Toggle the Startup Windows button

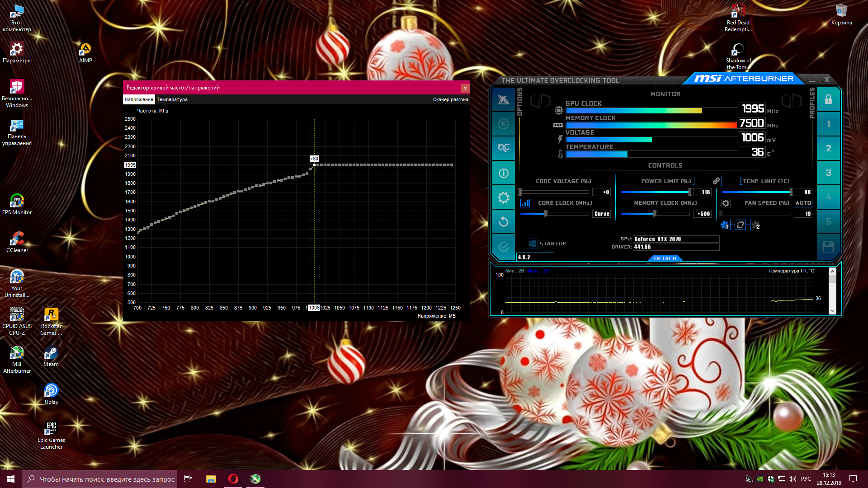pos(532,244)
